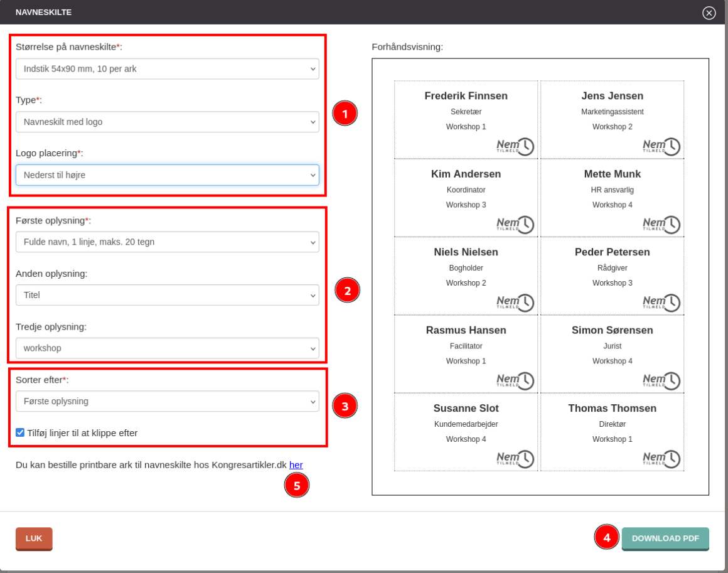This screenshot has height=573, width=728.
Task: Open the Tredje oplysning dropdown showing workshop
Action: 167,348
